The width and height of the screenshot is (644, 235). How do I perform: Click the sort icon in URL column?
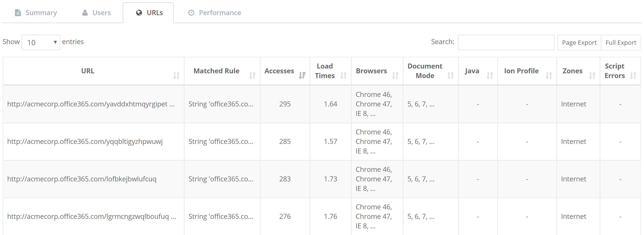(176, 75)
